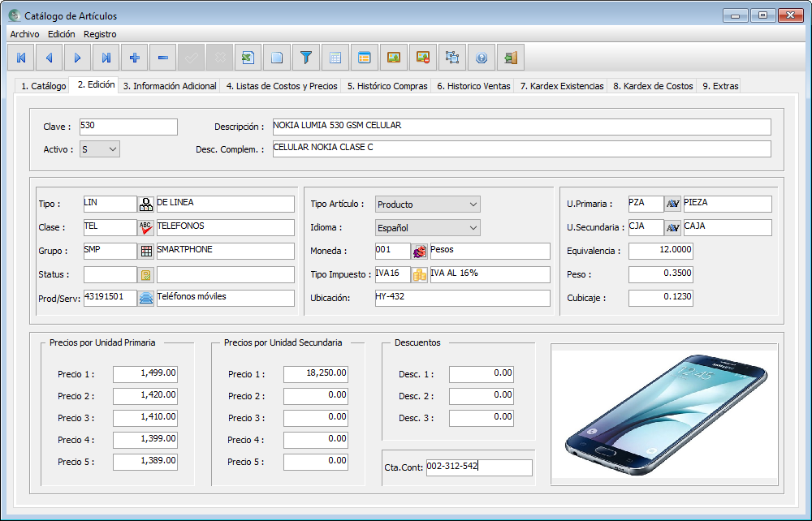Viewport: 812px width, 521px height.
Task: Go to the previous record
Action: [x=50, y=58]
